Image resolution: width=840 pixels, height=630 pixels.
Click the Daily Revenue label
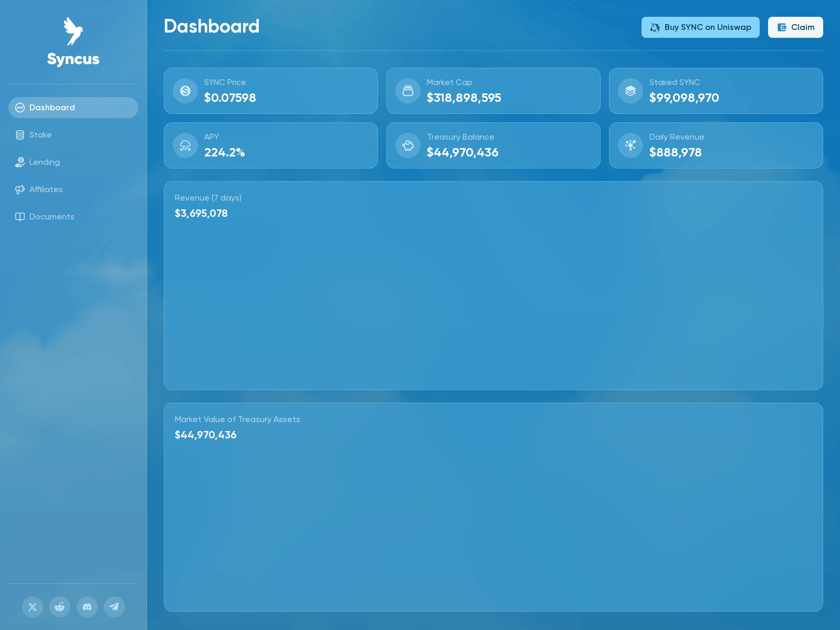tap(677, 137)
